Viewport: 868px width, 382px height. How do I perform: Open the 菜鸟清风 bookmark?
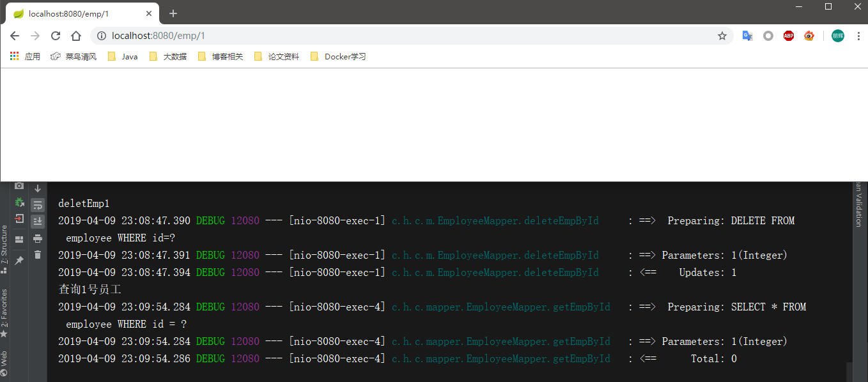coord(74,56)
